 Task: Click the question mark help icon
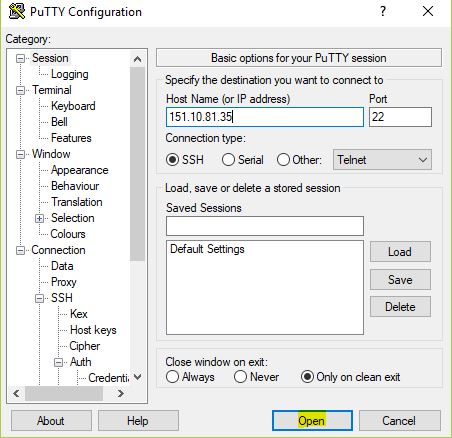(x=383, y=11)
